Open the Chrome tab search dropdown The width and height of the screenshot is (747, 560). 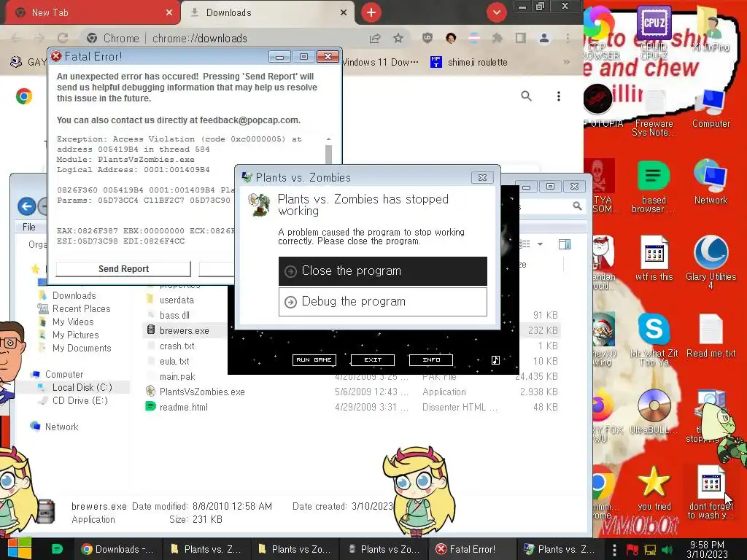(496, 12)
